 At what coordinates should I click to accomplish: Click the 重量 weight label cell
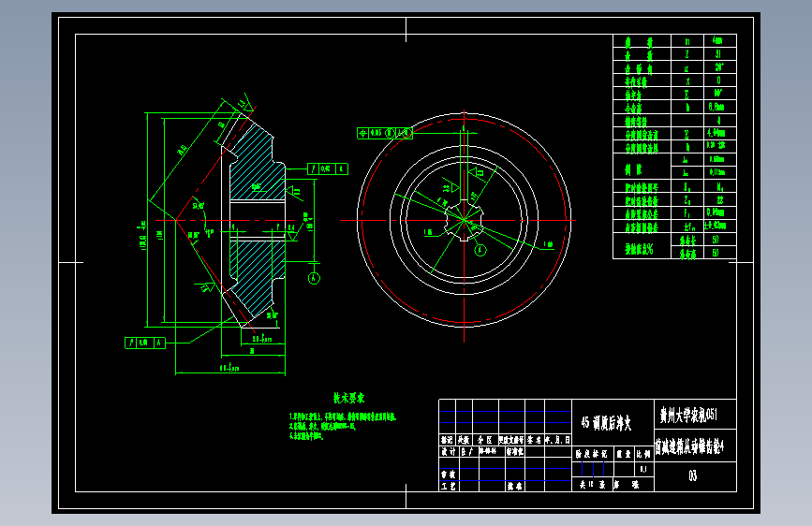624,454
